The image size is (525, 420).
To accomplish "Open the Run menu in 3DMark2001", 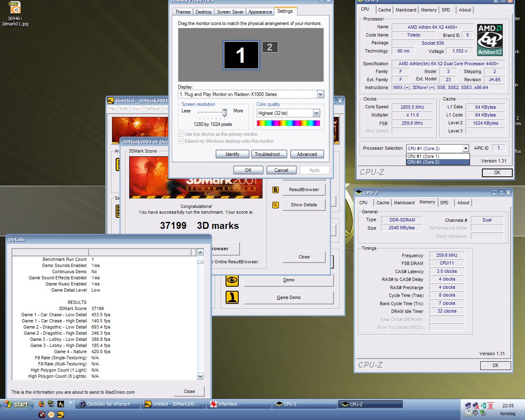I will tap(137, 109).
